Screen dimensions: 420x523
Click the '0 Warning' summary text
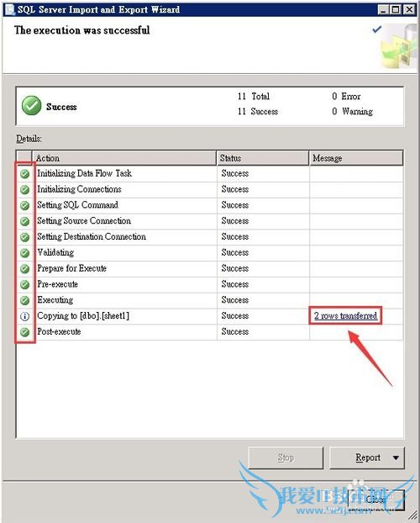coord(352,111)
